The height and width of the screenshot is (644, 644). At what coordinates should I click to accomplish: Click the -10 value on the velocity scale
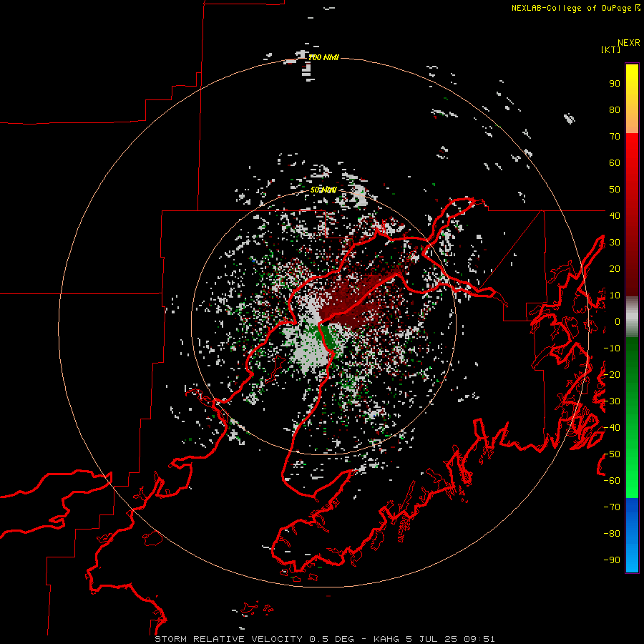612,348
